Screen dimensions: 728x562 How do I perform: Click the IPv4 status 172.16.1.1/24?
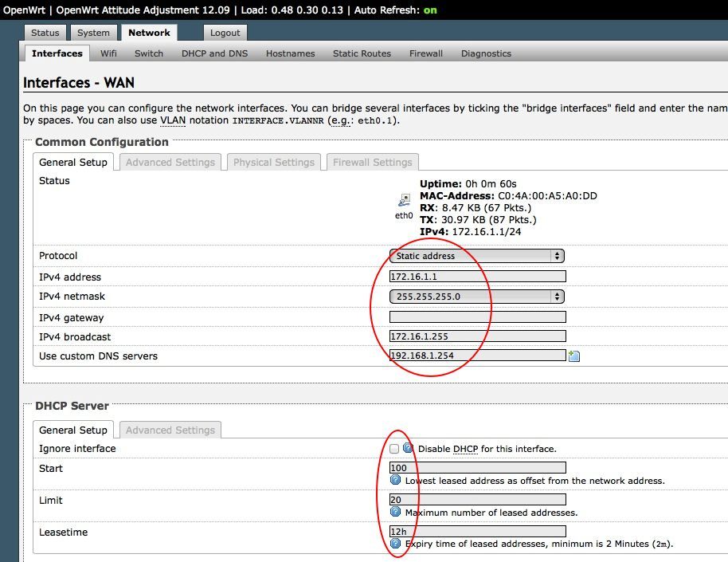(487, 231)
